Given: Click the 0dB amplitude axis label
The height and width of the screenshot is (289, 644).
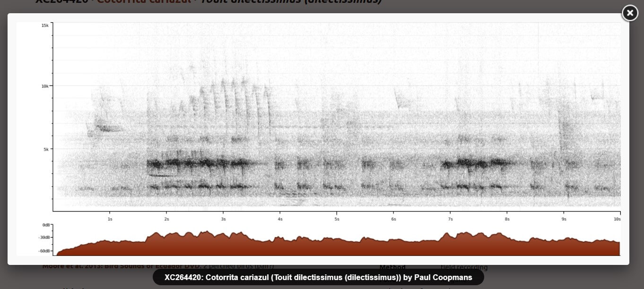Looking at the screenshot, I should pos(46,225).
